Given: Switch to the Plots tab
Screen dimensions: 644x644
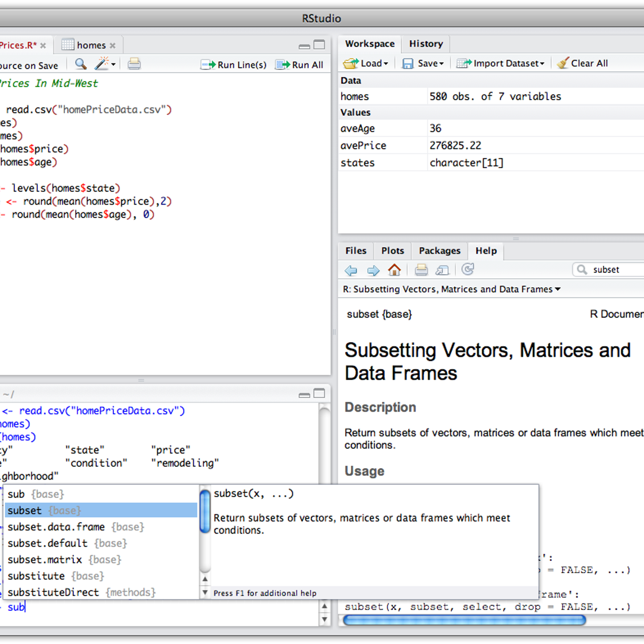Looking at the screenshot, I should (x=392, y=251).
